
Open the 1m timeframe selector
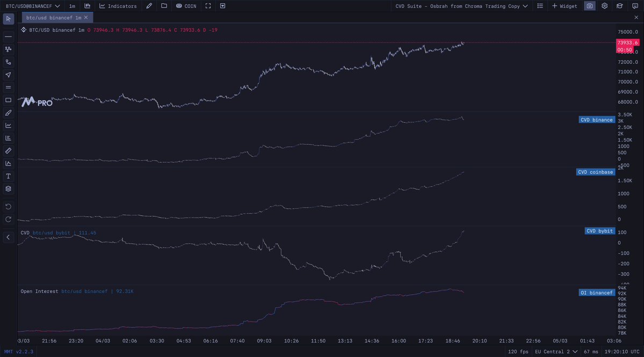click(x=72, y=6)
